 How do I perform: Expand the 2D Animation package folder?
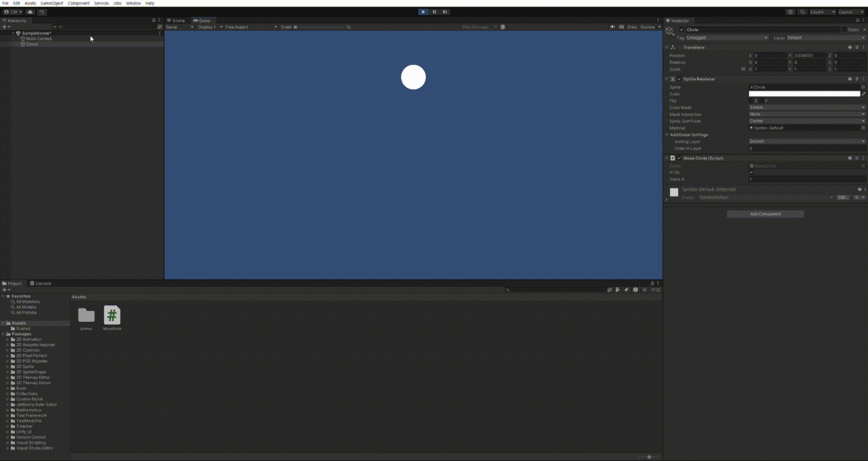click(x=8, y=339)
